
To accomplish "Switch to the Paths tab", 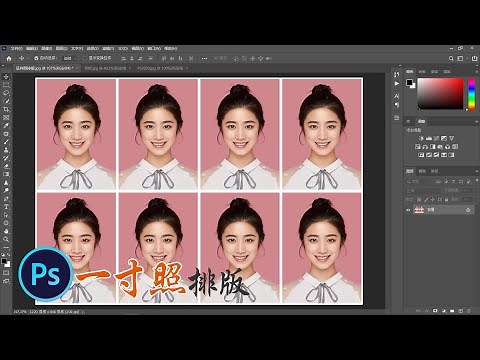I will 434,171.
